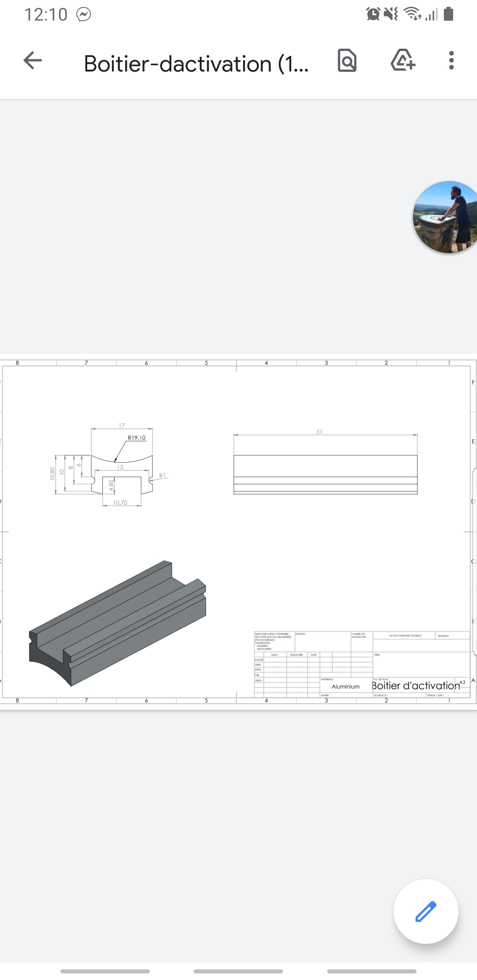Tap the 4,80 depth dimension
The image size is (477, 980).
[111, 485]
